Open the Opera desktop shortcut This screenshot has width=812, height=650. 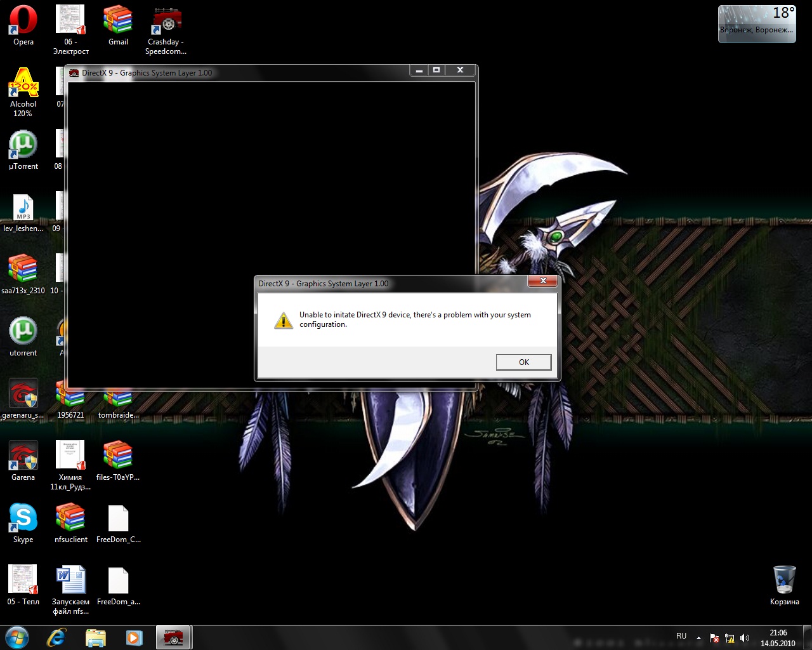pos(23,25)
